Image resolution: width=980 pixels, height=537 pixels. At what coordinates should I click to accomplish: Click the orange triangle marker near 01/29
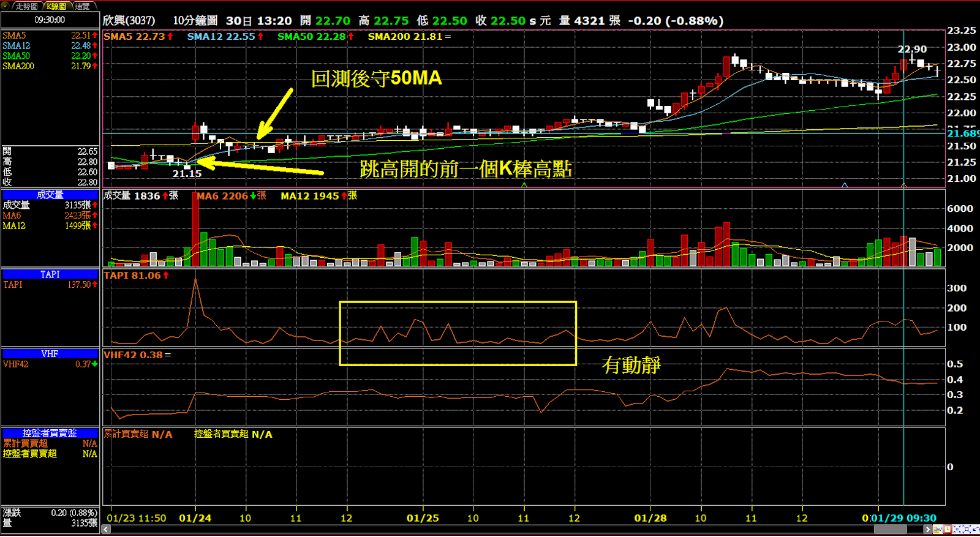click(903, 184)
